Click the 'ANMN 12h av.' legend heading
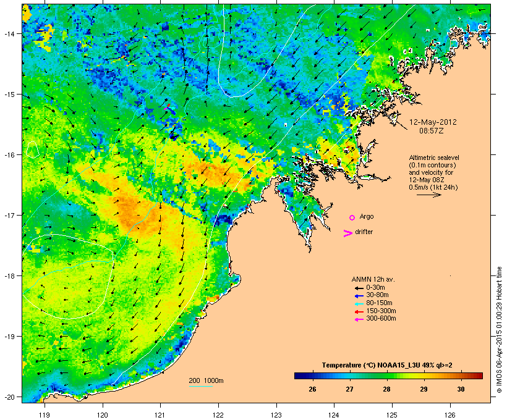The image size is (507, 420). click(x=373, y=279)
